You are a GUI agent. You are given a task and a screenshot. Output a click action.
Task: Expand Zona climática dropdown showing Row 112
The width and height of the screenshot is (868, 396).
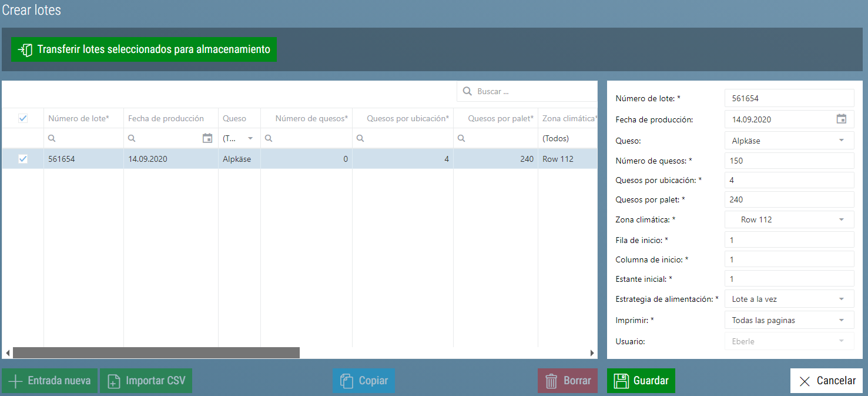click(x=789, y=219)
